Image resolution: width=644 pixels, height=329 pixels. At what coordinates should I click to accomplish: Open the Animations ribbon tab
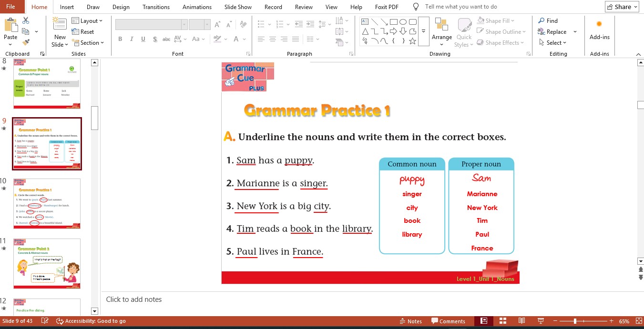(x=197, y=7)
